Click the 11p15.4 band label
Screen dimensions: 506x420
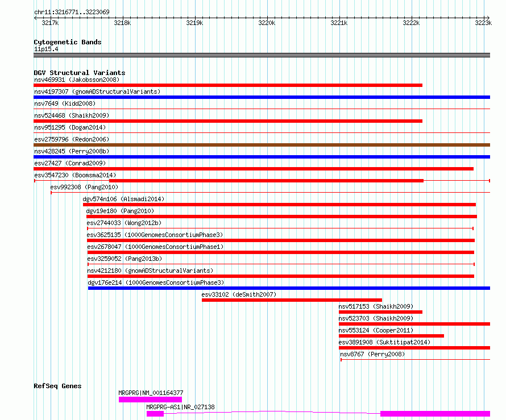coord(46,49)
